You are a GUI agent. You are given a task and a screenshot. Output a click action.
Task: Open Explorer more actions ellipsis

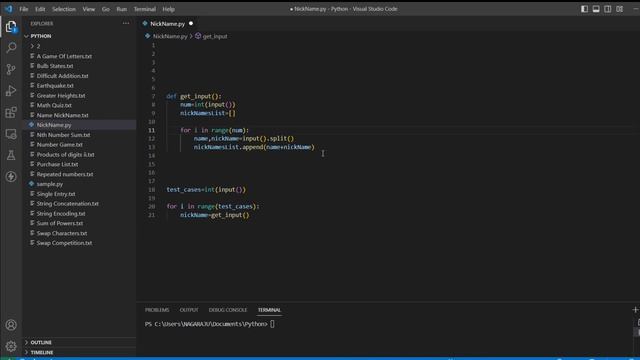tap(126, 23)
